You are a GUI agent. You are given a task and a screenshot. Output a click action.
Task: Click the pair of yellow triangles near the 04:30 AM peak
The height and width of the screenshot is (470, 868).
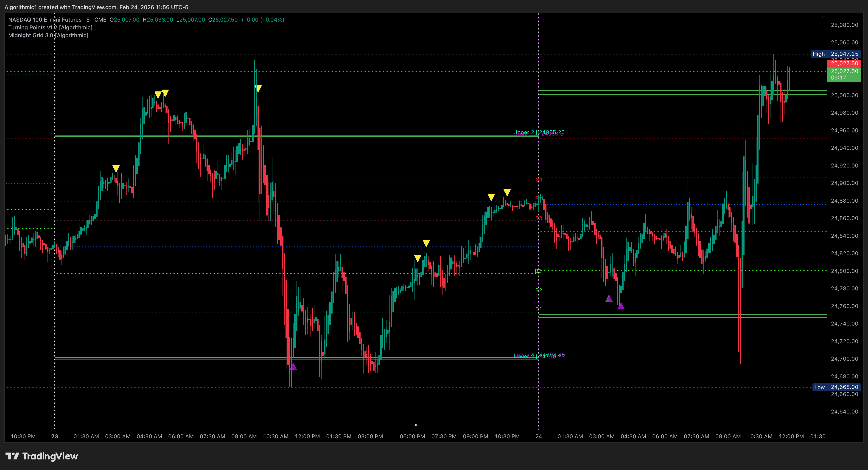tap(161, 94)
